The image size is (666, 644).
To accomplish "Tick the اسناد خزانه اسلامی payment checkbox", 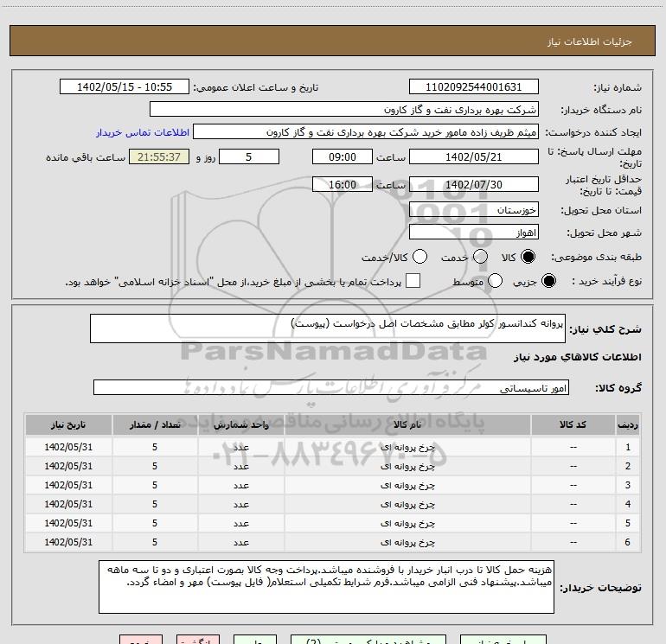I will [x=413, y=281].
